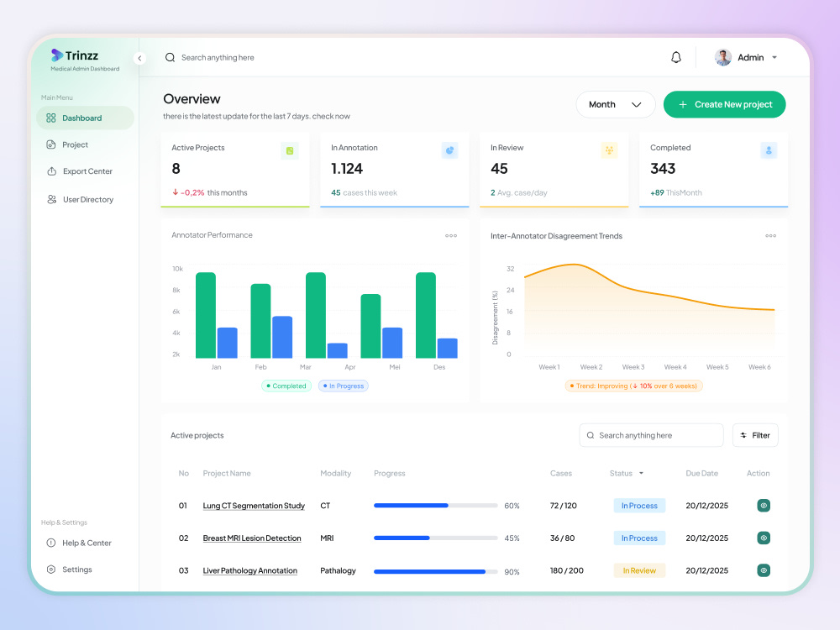840x630 pixels.
Task: Toggle the In Progress legend series
Action: point(344,386)
